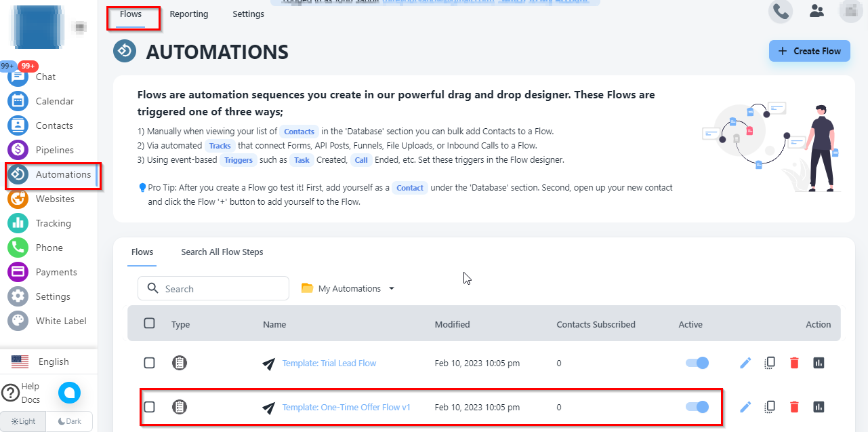Disable the One-Time Offer Flow v1 toggle
The width and height of the screenshot is (868, 432).
[697, 407]
